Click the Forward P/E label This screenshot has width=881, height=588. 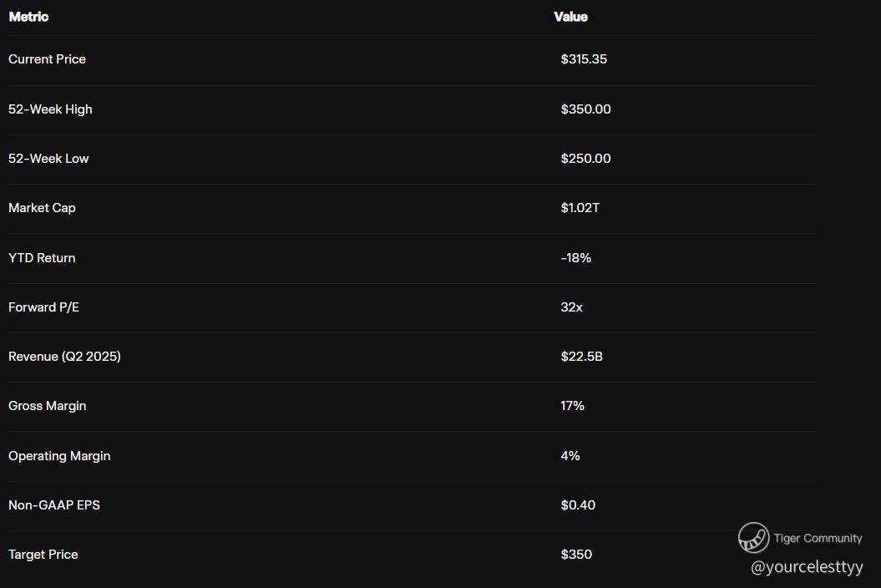tap(43, 307)
